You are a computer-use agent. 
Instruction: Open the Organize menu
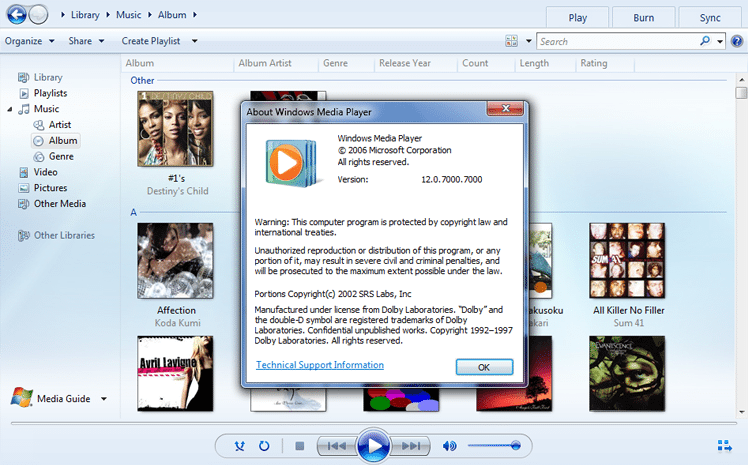coord(29,41)
